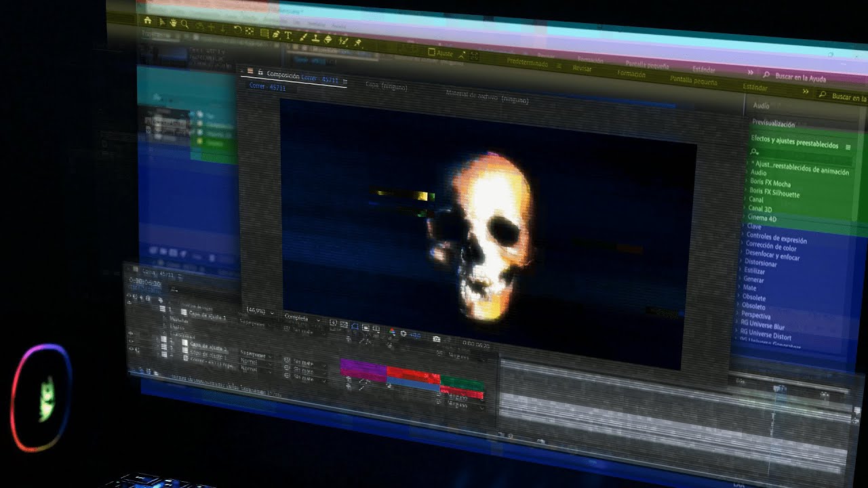Switch to the Composición Correr - 45711 tab

point(302,77)
